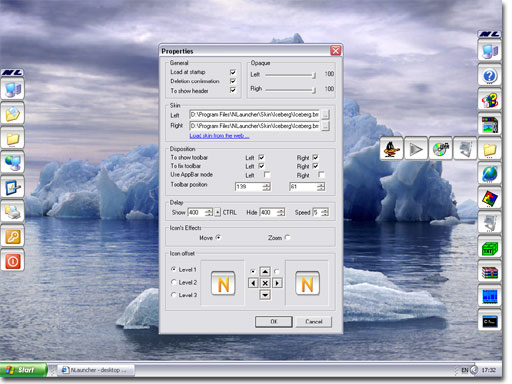
Task: Click the right arrow icon offset button
Action: click(x=277, y=283)
